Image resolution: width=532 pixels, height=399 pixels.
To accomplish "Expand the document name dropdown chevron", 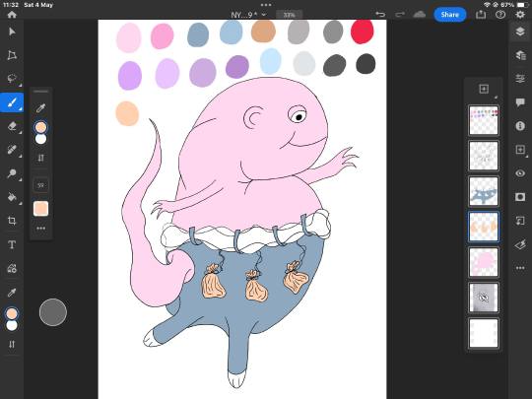I will pos(264,15).
